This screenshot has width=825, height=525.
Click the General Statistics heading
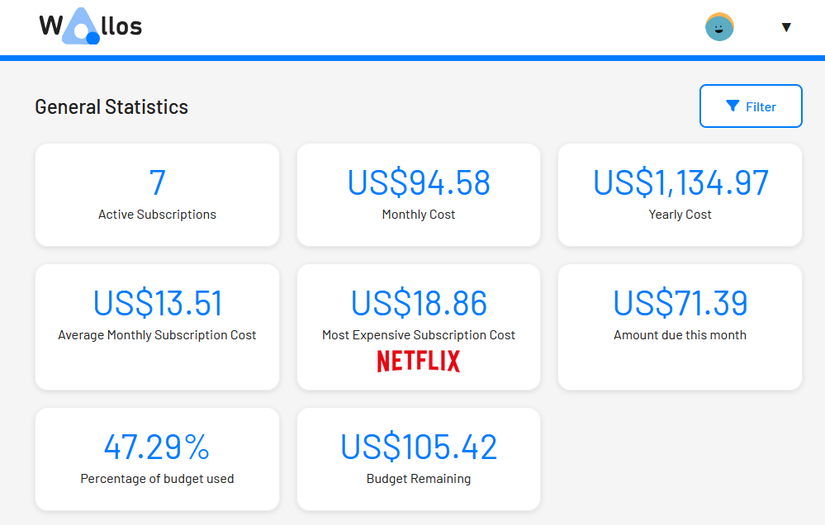111,107
